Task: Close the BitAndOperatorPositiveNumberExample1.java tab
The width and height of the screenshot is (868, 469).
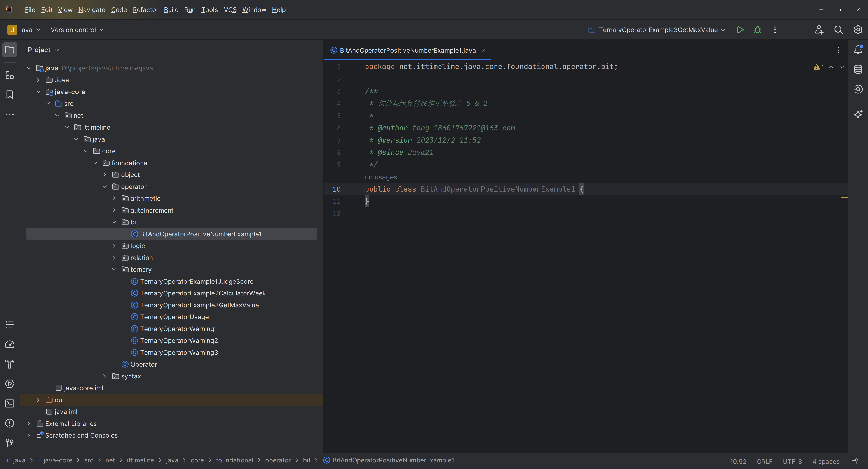Action: (483, 50)
